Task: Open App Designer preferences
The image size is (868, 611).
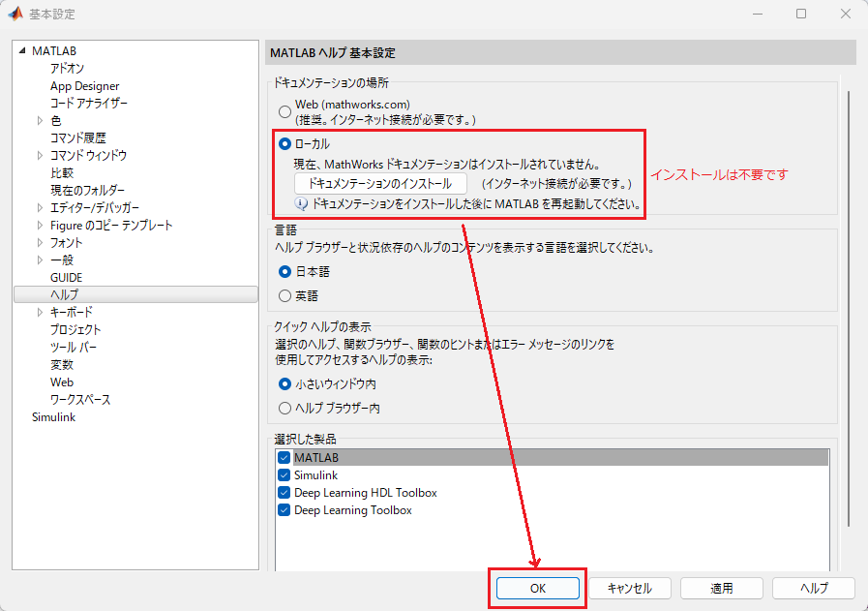Action: (x=85, y=86)
